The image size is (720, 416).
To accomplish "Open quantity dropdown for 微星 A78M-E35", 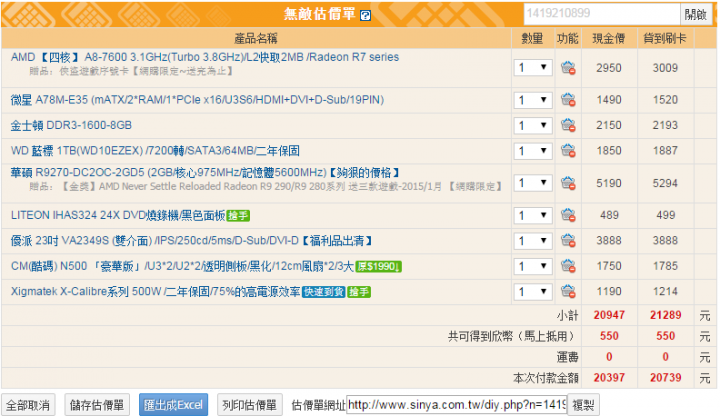I will (x=533, y=100).
